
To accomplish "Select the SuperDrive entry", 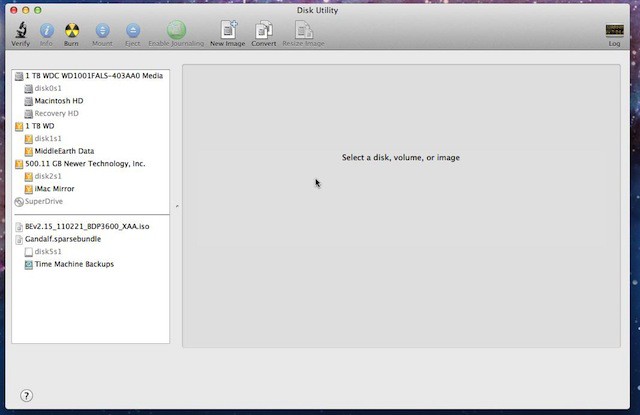I will pyautogui.click(x=43, y=201).
